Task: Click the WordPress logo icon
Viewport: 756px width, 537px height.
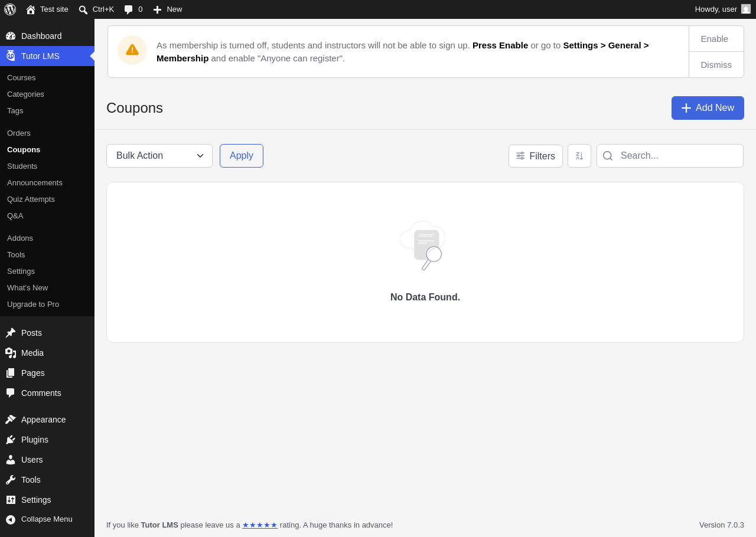Action: 10,9
